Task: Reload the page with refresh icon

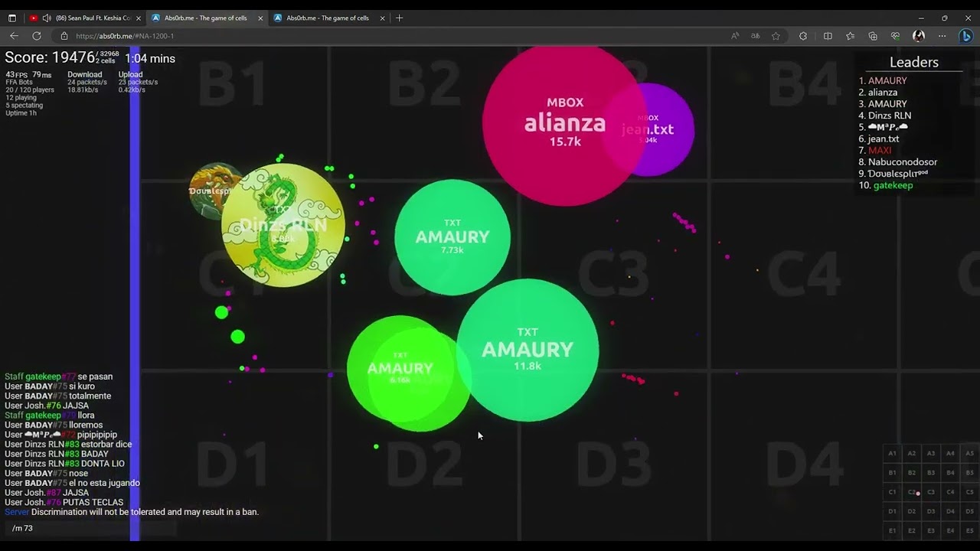Action: coord(37,36)
